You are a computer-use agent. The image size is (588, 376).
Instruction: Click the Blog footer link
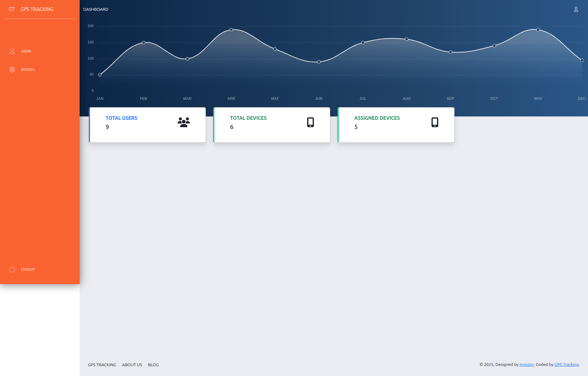tap(153, 365)
